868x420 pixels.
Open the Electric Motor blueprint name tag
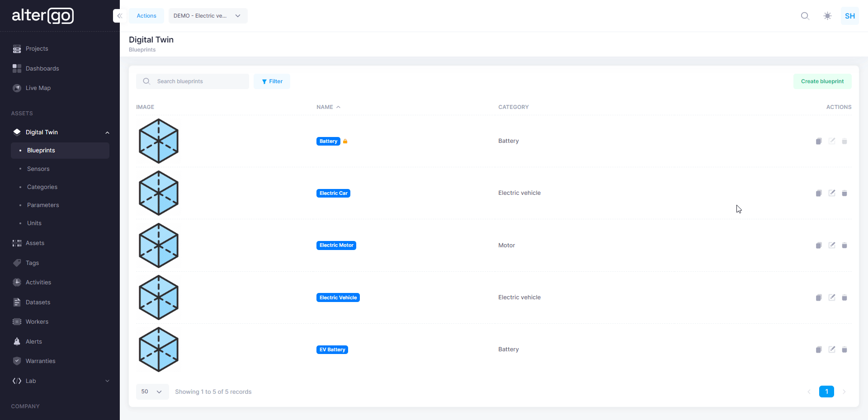tap(336, 245)
